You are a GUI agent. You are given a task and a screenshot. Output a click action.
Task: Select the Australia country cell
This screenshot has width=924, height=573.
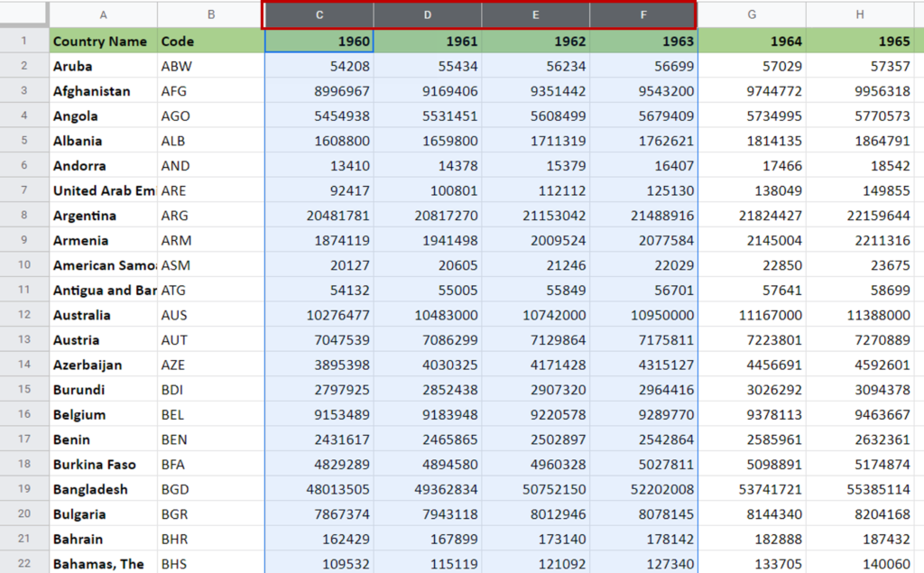[x=103, y=315]
